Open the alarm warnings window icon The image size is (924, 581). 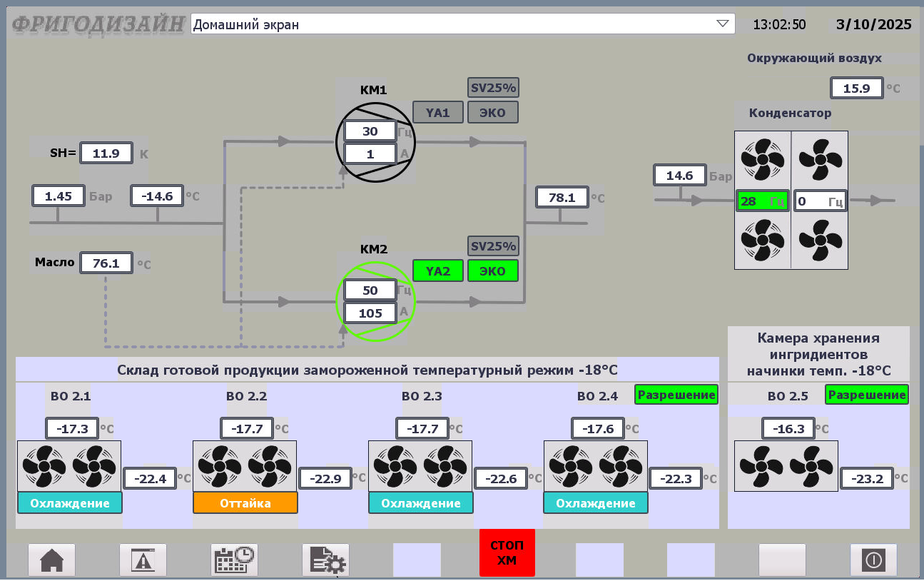143,560
